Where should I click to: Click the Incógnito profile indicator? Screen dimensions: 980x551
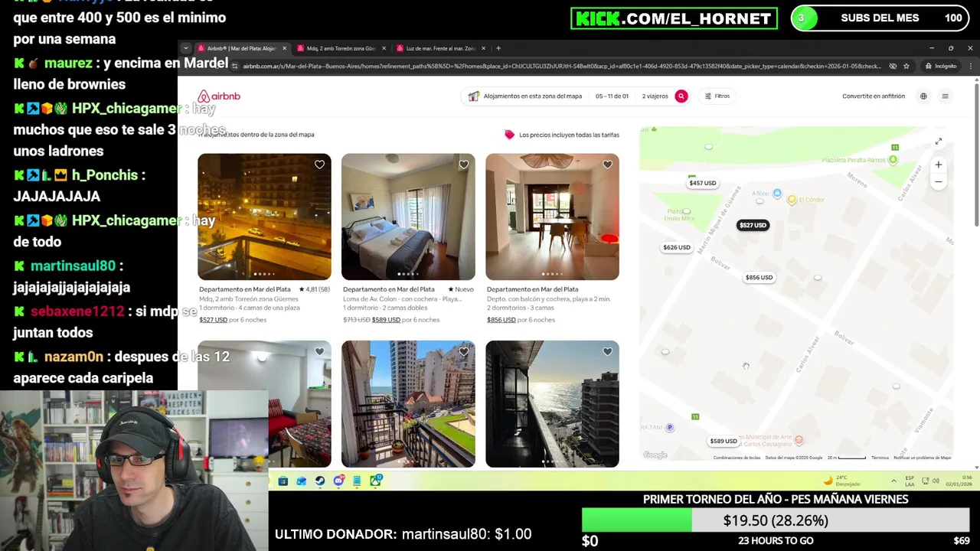coord(941,67)
